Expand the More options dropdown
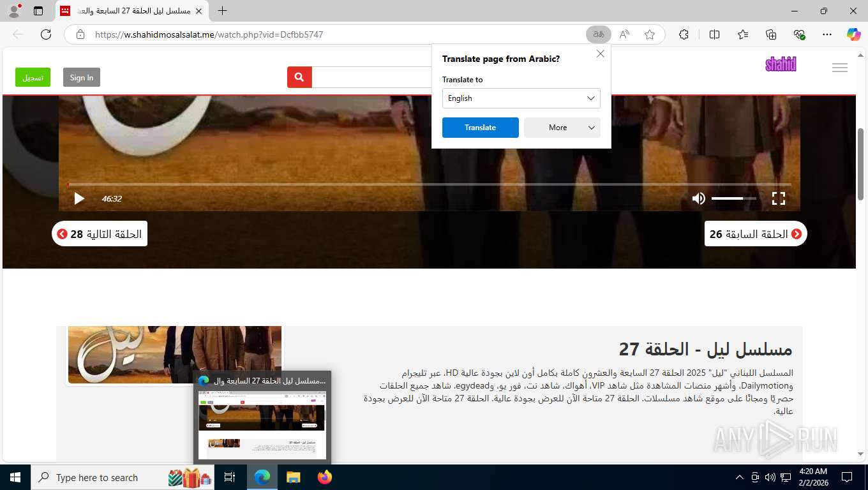 562,128
